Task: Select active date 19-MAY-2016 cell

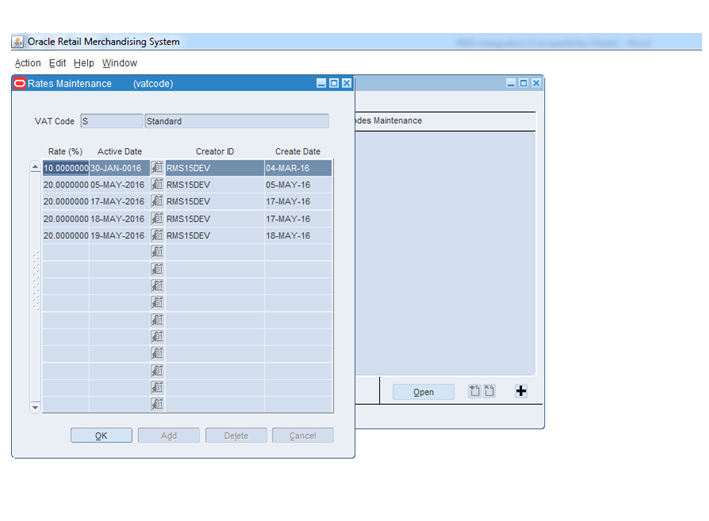Action: [x=119, y=235]
